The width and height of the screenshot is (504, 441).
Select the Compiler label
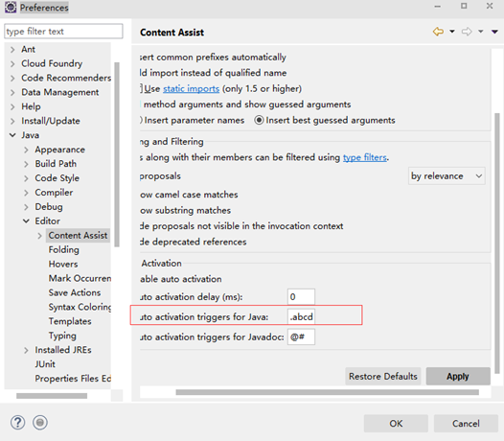(54, 193)
